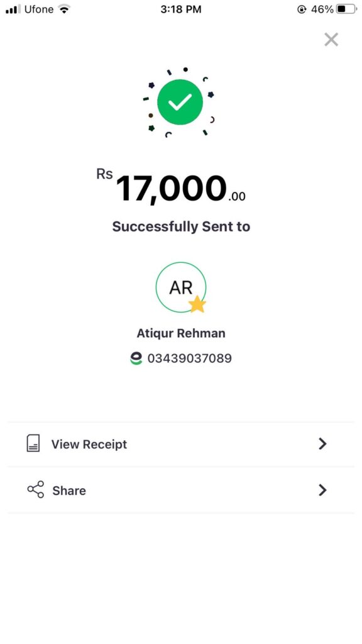The height and width of the screenshot is (644, 362).
Task: Tap phone number 03439037089
Action: pyautogui.click(x=190, y=358)
